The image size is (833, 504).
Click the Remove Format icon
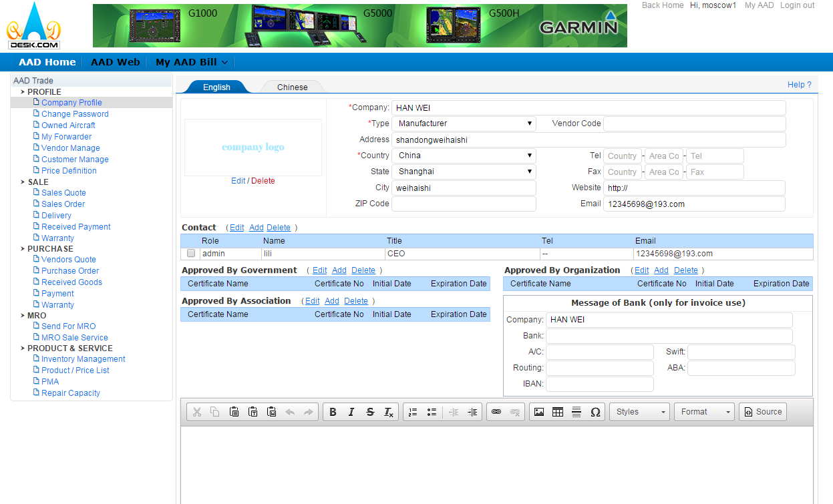tap(389, 412)
